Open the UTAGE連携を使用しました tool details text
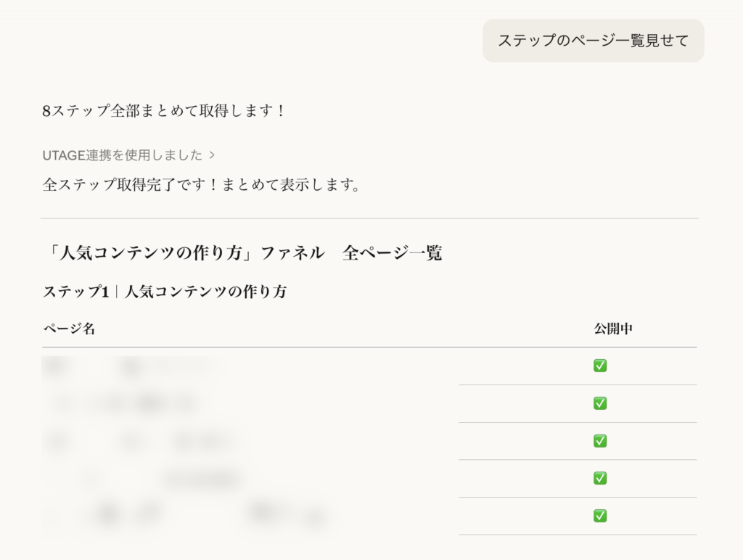 [123, 155]
